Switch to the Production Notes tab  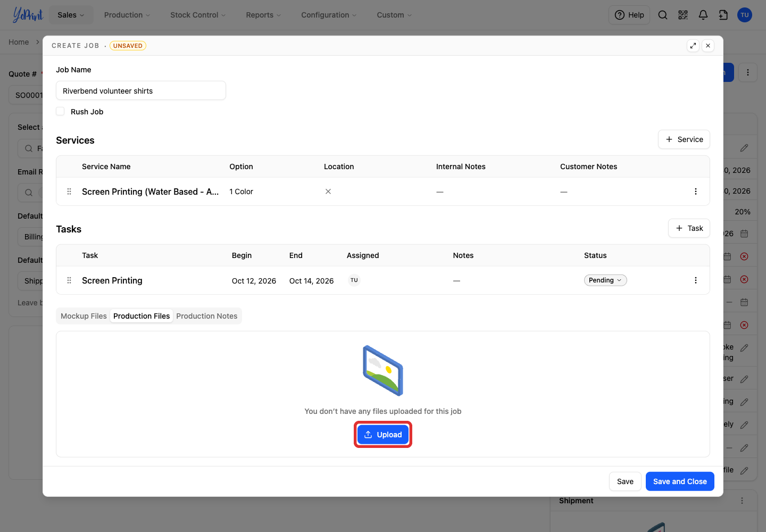pos(207,316)
